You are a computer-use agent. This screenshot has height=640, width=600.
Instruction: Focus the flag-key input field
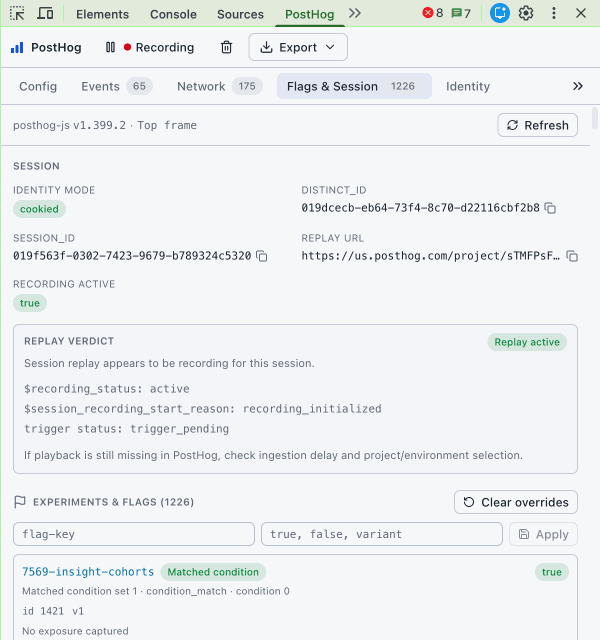(134, 534)
